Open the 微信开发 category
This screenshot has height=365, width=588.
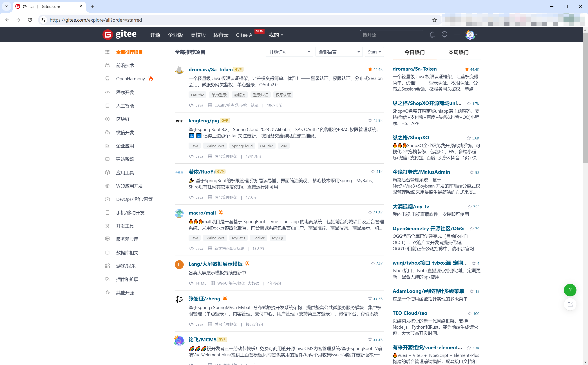(x=125, y=132)
